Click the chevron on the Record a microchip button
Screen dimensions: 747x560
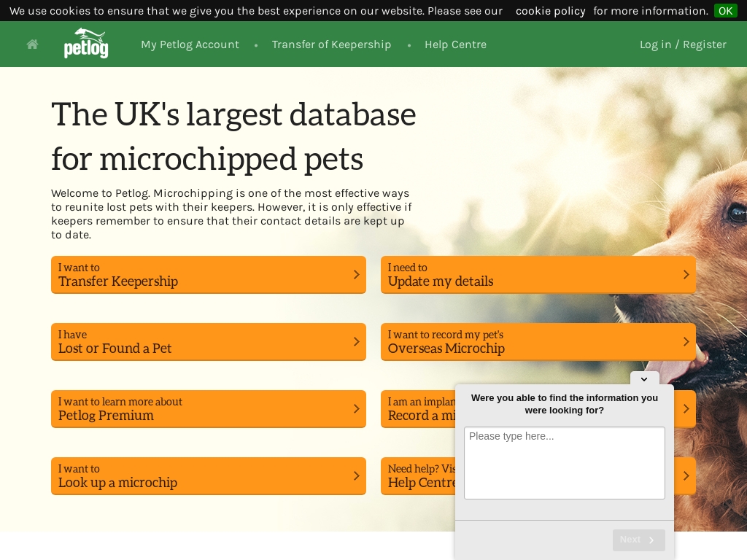point(686,408)
